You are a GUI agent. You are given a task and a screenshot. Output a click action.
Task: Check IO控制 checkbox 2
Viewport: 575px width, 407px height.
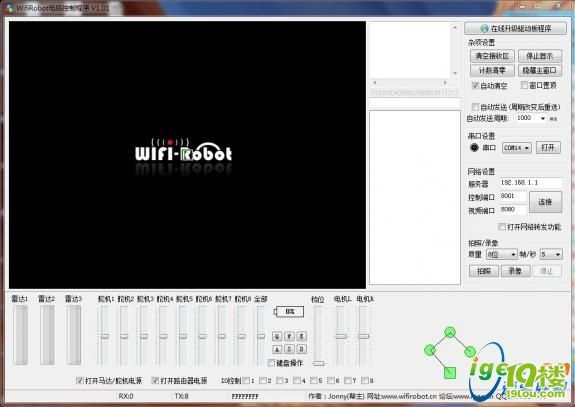[x=263, y=380]
